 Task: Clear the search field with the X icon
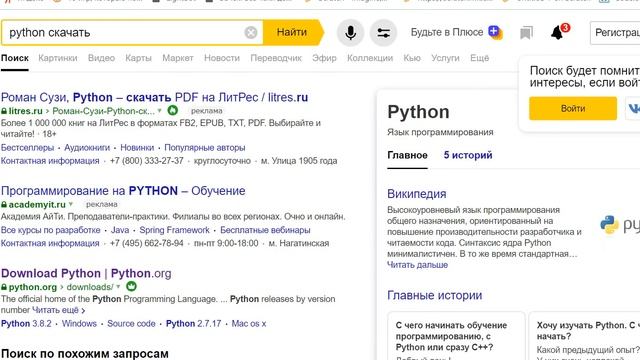point(251,32)
